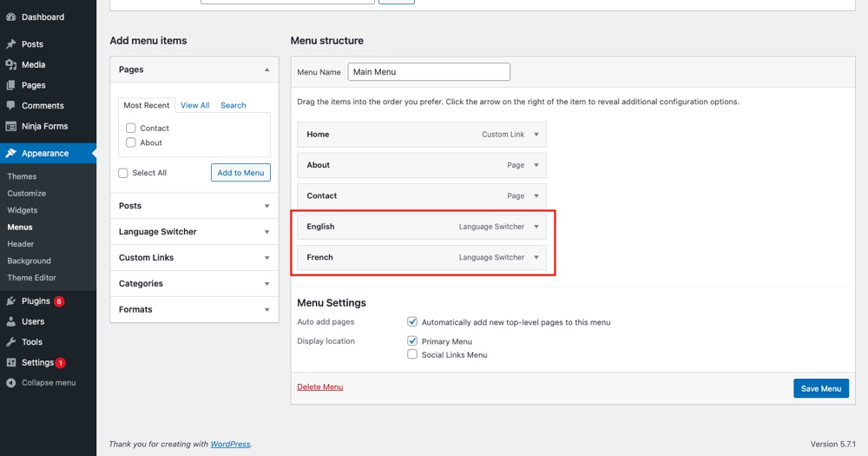
Task: Expand the French menu item options
Action: [x=536, y=258]
